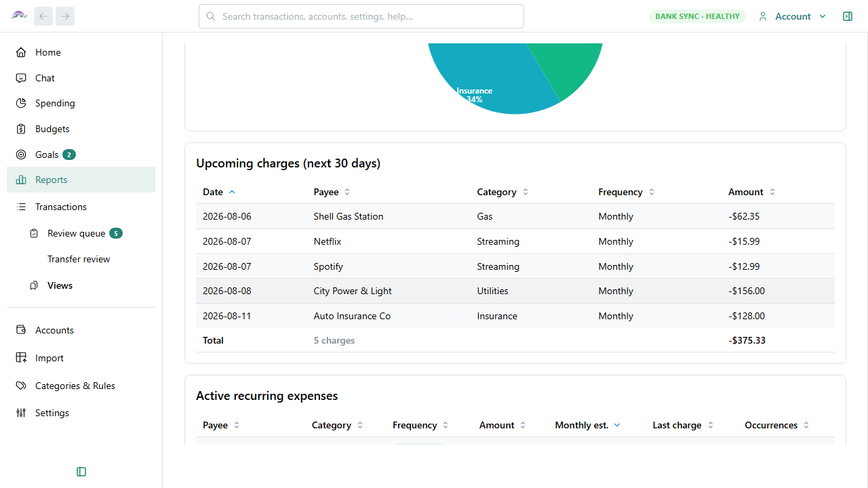The width and height of the screenshot is (868, 488).
Task: Sort upcoming charges by Amount
Action: (752, 192)
